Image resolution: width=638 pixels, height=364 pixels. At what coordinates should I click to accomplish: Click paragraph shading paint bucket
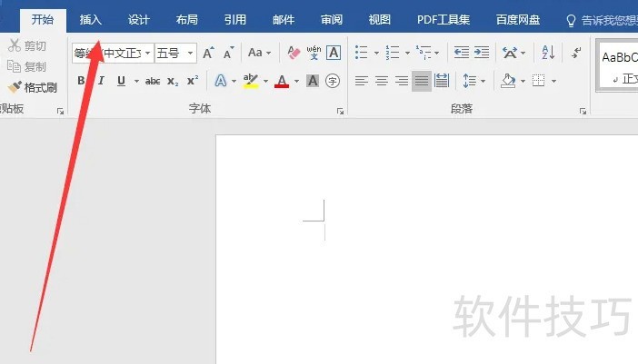click(508, 81)
